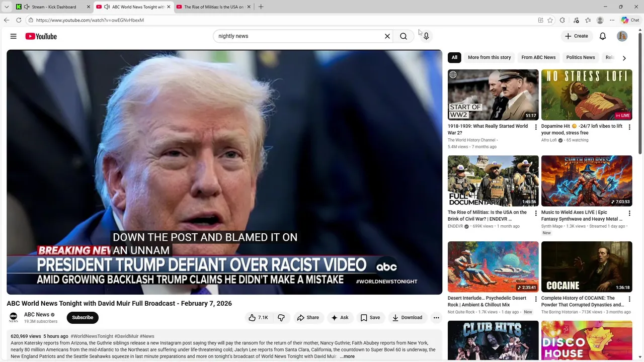Reload the current page
Screen dimensions: 644x362
pyautogui.click(x=19, y=20)
